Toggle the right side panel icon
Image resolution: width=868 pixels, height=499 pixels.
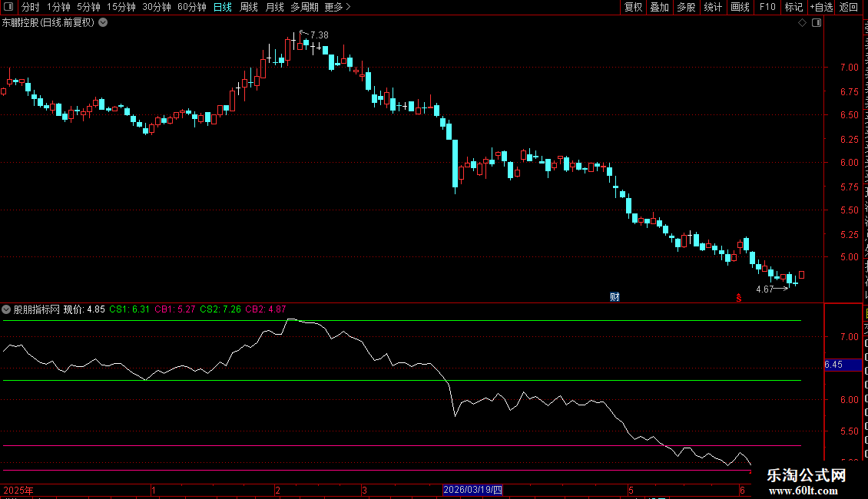point(817,23)
